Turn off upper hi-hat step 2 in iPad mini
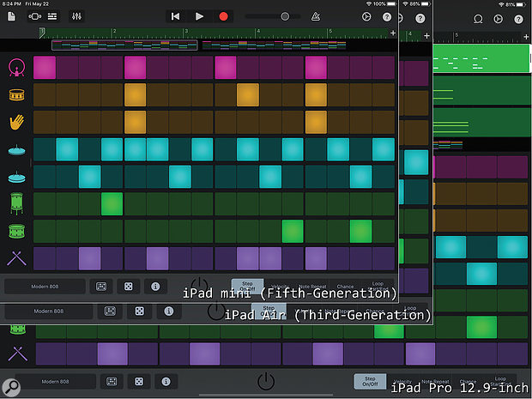The image size is (532, 399). pyautogui.click(x=67, y=149)
